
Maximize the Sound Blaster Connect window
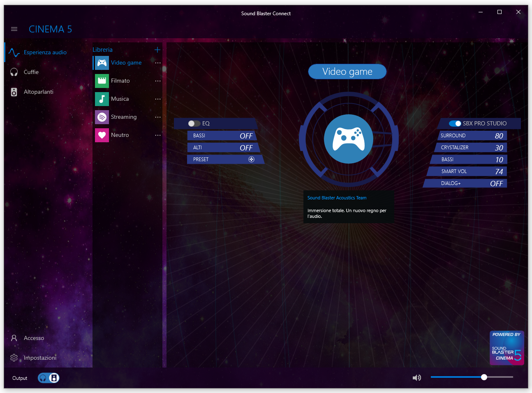pos(500,12)
